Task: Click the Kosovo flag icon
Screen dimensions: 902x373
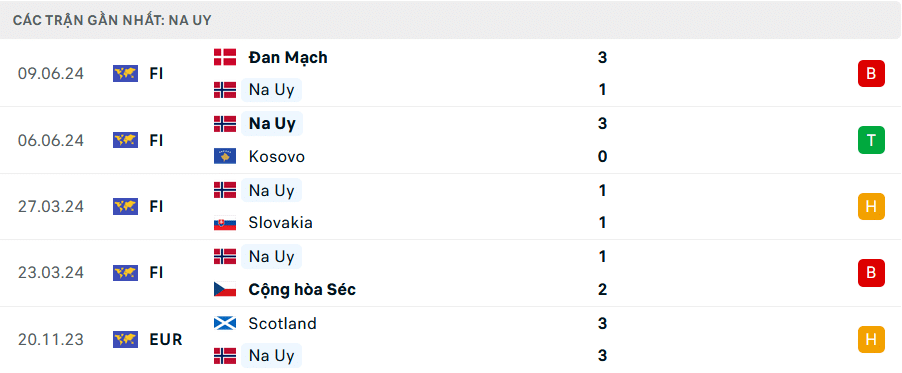Action: click(x=225, y=157)
